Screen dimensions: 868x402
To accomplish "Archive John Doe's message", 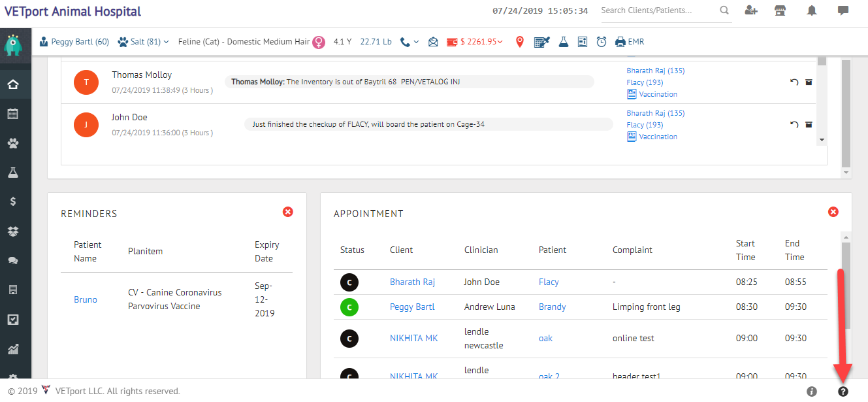I will [x=809, y=125].
